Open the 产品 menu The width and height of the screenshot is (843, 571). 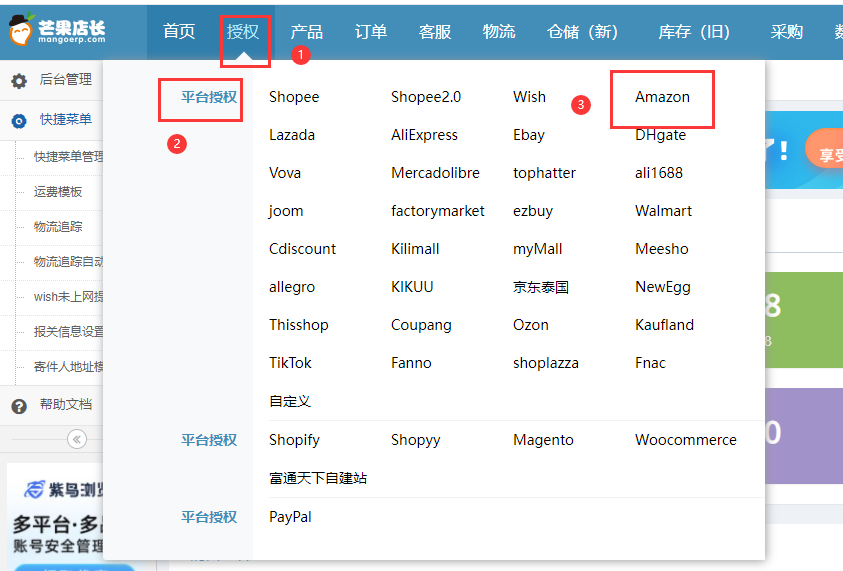[306, 32]
